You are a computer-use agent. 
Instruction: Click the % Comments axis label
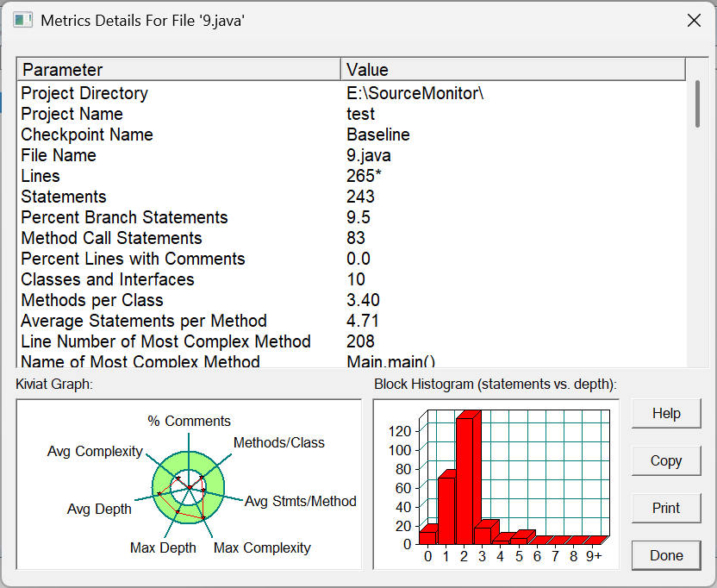coord(189,421)
